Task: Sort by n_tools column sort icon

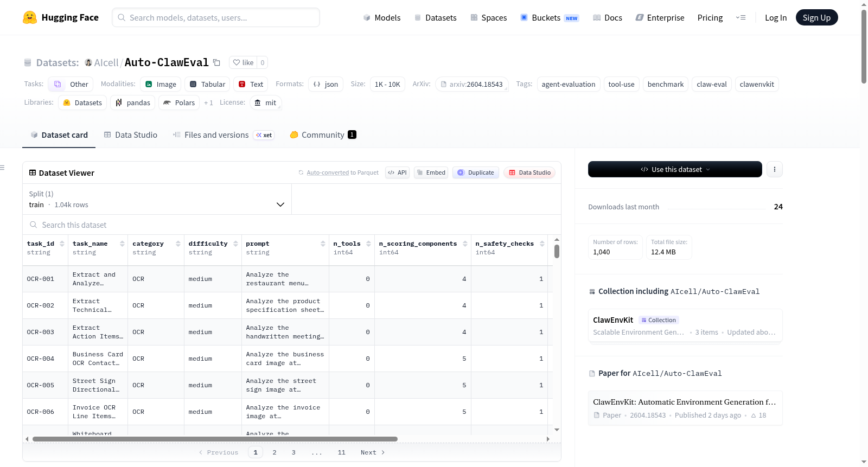Action: (x=368, y=244)
